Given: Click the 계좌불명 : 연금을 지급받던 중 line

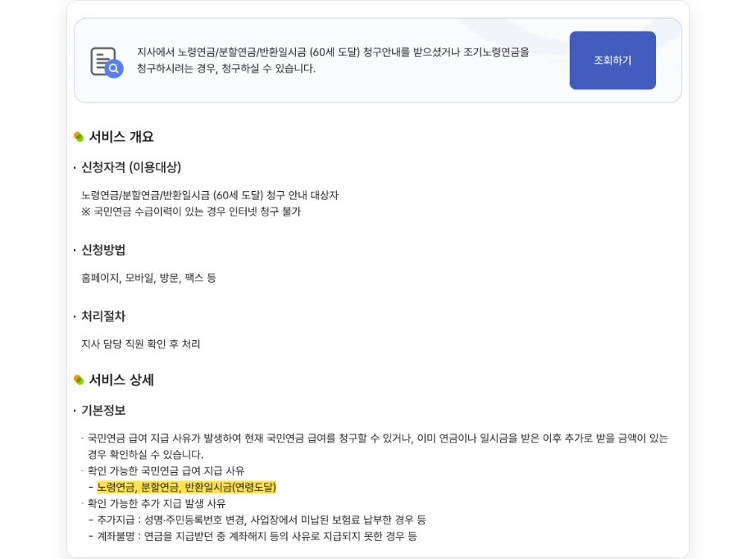Looking at the screenshot, I should (257, 536).
